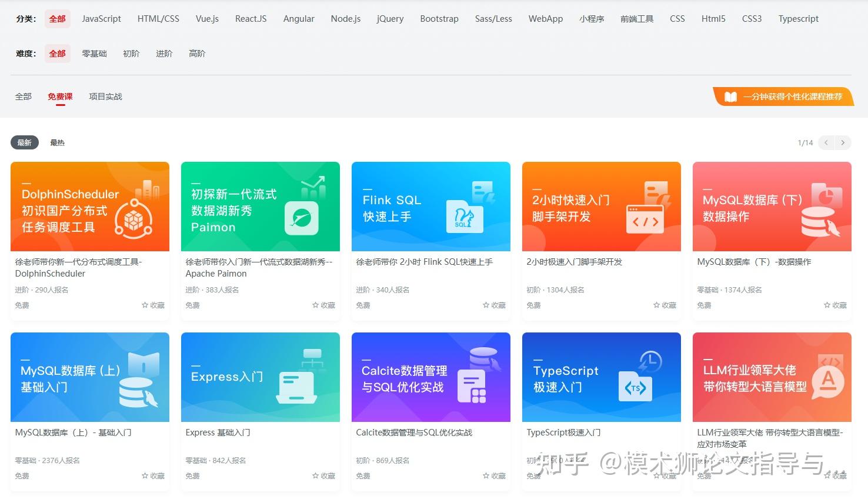Image resolution: width=868 pixels, height=499 pixels.
Task: Open the MySQL数据库（下）数据操作 thumbnail
Action: tap(772, 207)
